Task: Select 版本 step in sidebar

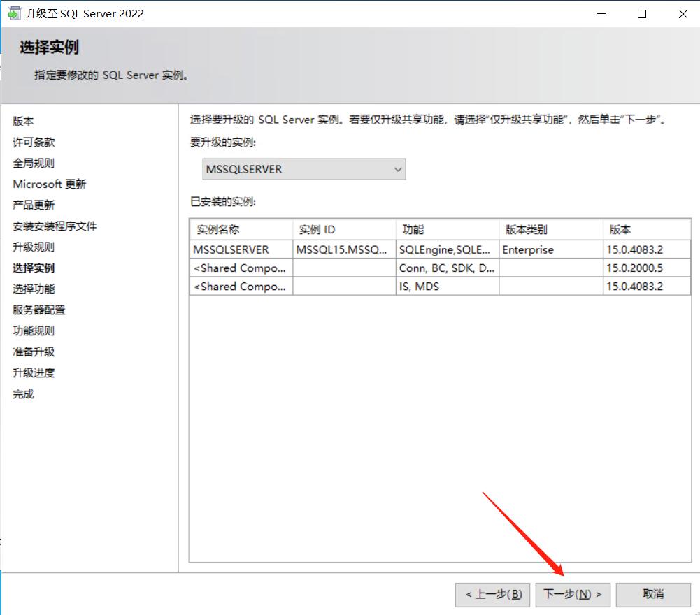Action: (23, 122)
